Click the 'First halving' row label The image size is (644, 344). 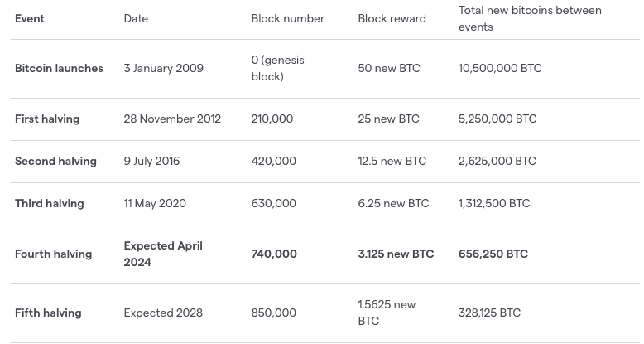click(47, 119)
